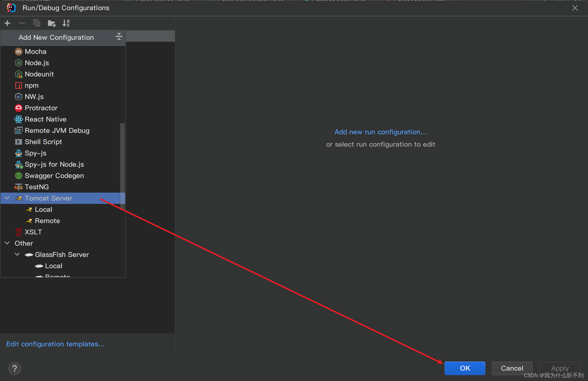Viewport: 588px width, 381px height.
Task: Open Add new run configuration link
Action: click(x=380, y=132)
